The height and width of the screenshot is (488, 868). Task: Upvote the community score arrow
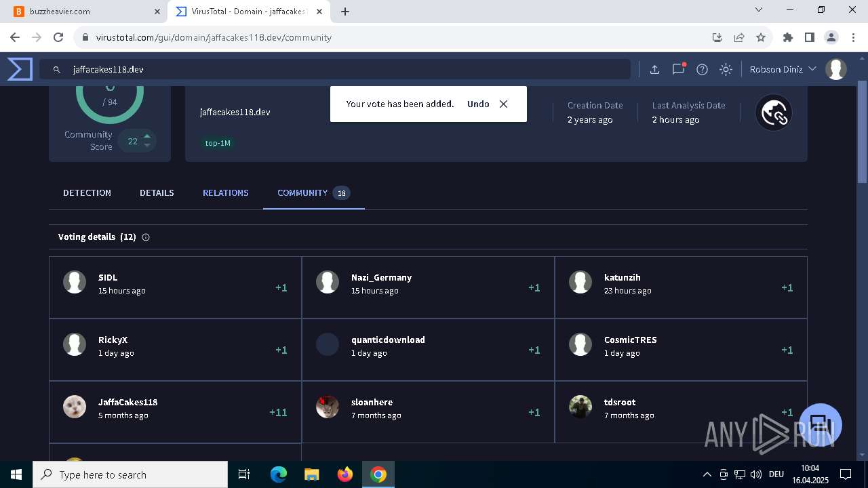(147, 136)
